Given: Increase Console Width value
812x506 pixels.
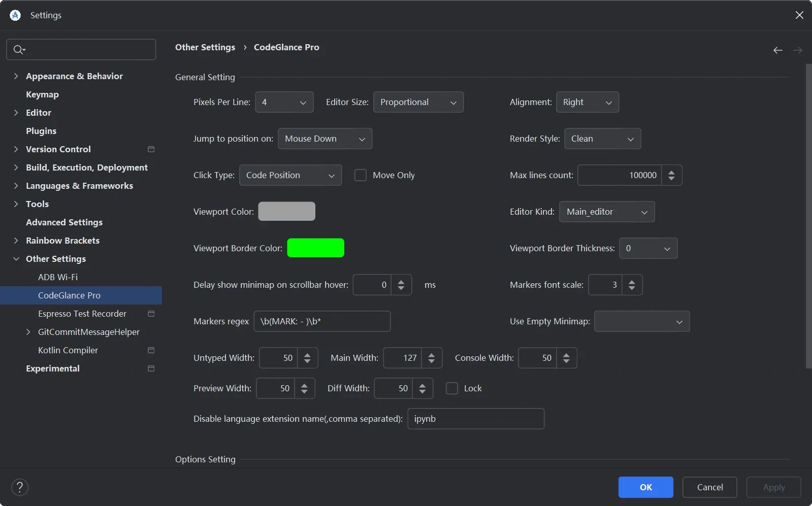Looking at the screenshot, I should 566,354.
